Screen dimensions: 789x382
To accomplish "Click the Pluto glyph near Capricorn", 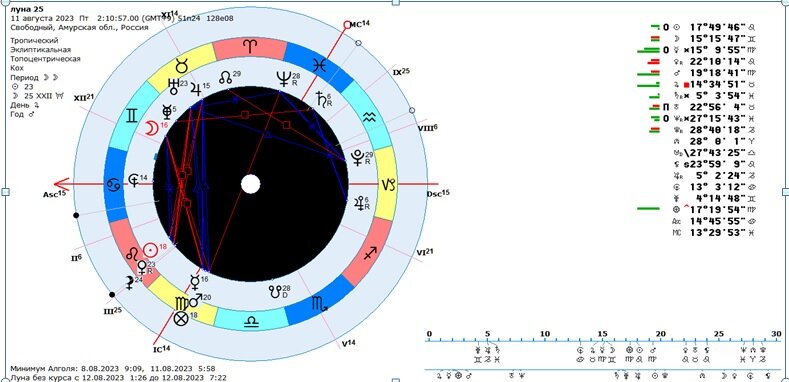I will [x=358, y=158].
